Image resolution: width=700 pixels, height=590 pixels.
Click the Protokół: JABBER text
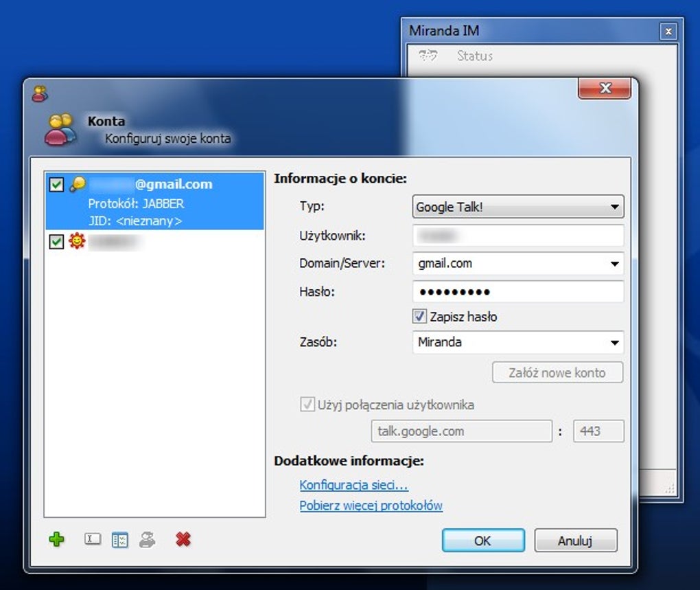pyautogui.click(x=136, y=204)
